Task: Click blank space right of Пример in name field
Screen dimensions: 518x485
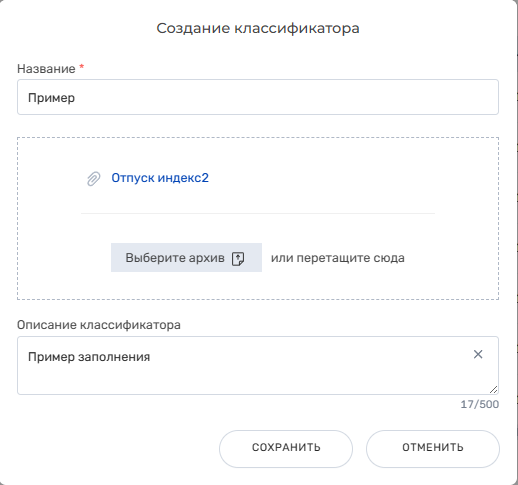Action: click(283, 97)
